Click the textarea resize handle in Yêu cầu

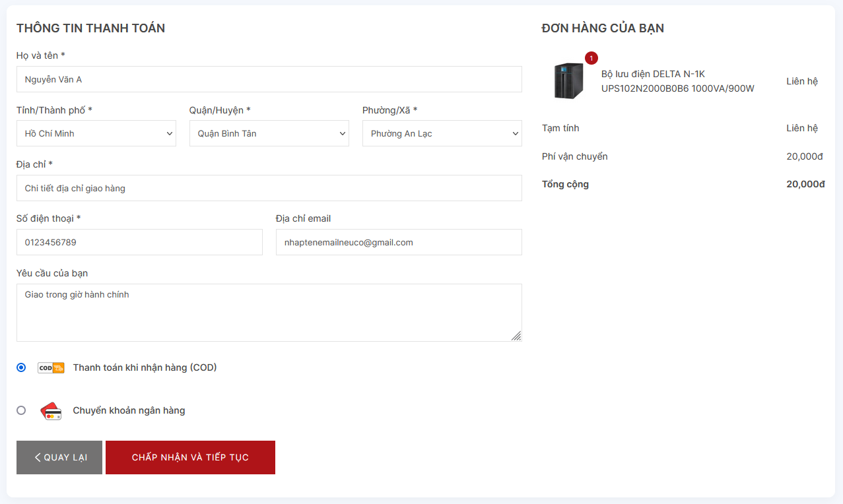[x=516, y=336]
